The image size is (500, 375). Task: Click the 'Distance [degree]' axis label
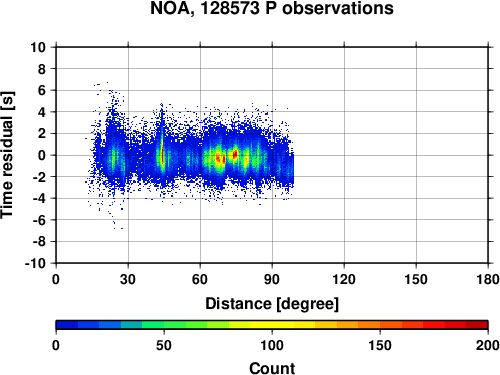tap(272, 304)
